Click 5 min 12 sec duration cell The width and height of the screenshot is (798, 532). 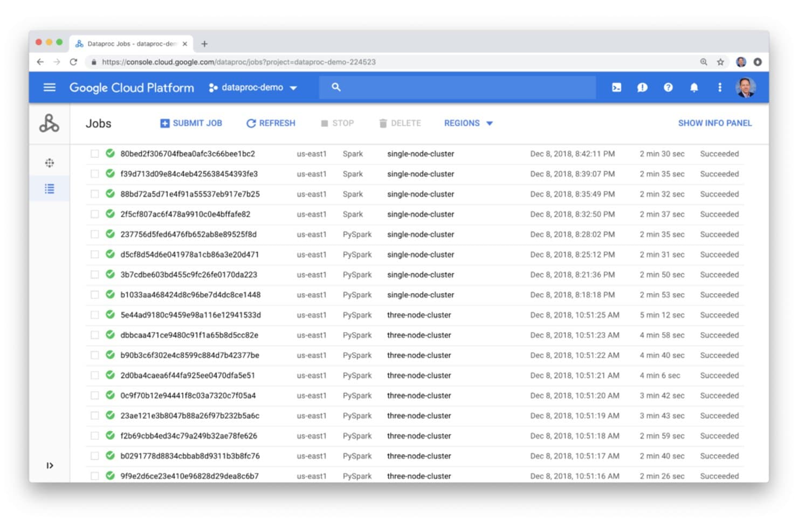pyautogui.click(x=662, y=315)
